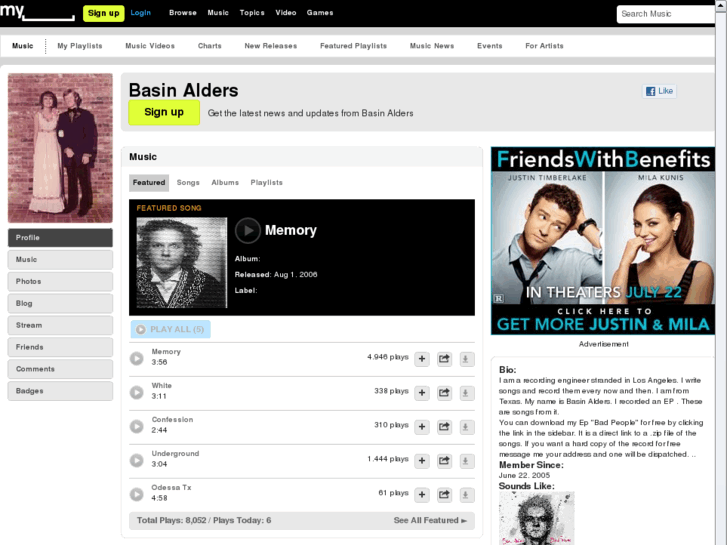The width and height of the screenshot is (727, 545).
Task: Open Music in the left sidebar
Action: pyautogui.click(x=60, y=260)
